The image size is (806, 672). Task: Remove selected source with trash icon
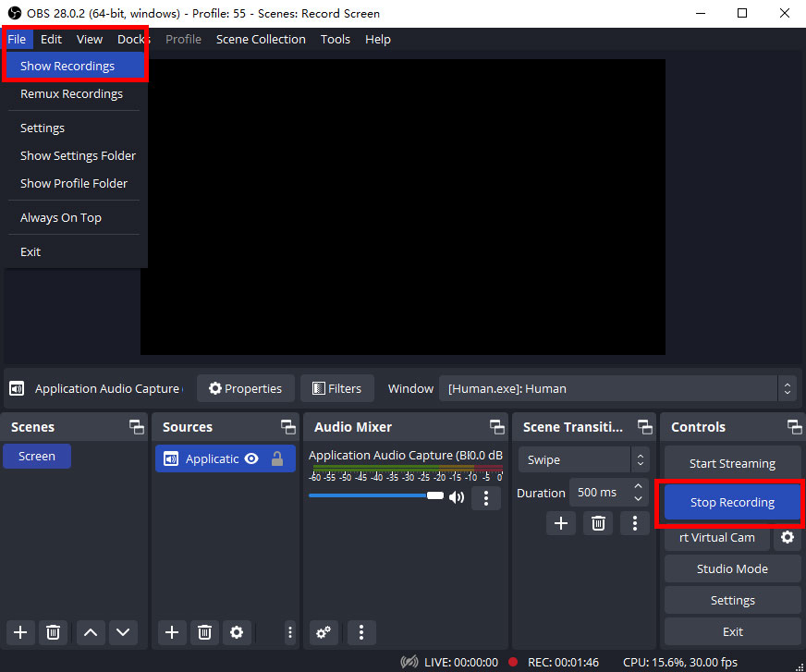pyautogui.click(x=204, y=632)
